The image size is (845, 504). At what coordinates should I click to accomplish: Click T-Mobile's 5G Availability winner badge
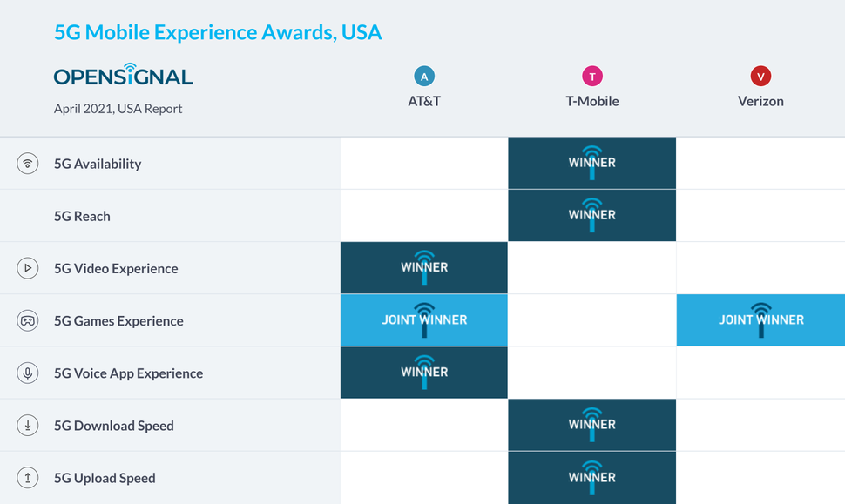click(x=592, y=163)
